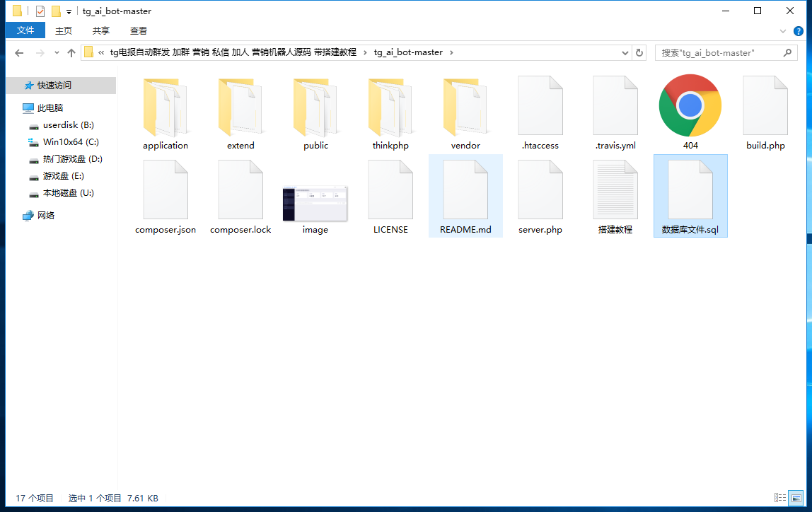Switch to details view layout
The width and height of the screenshot is (812, 512).
coord(780,498)
